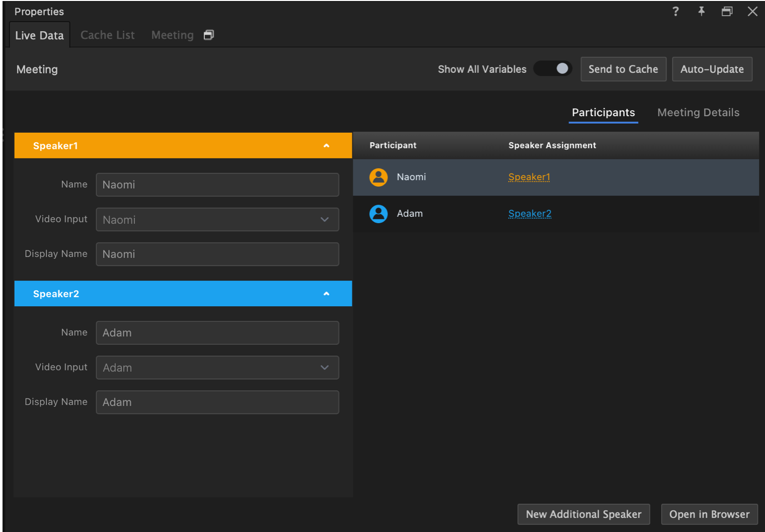Open the Meeting Details tab

pyautogui.click(x=698, y=112)
